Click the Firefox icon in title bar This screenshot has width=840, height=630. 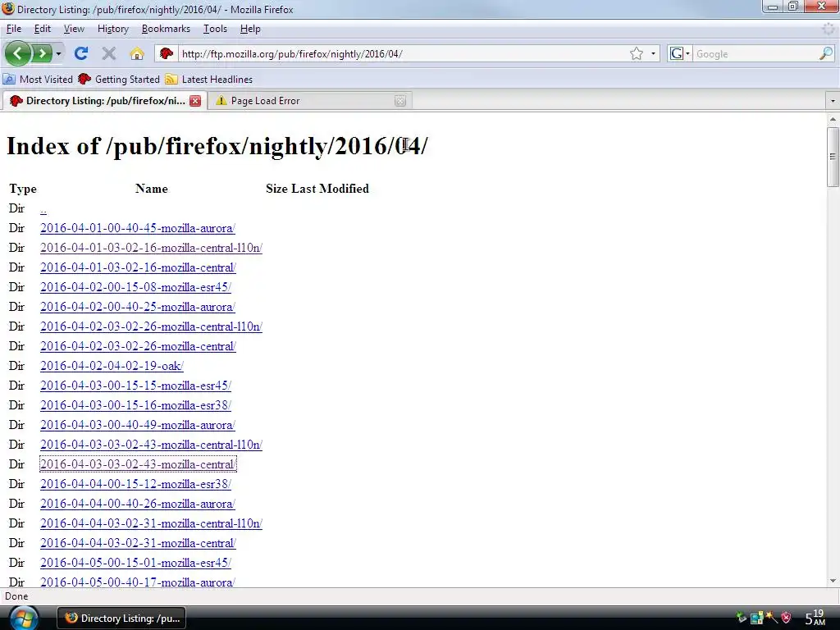(8, 8)
